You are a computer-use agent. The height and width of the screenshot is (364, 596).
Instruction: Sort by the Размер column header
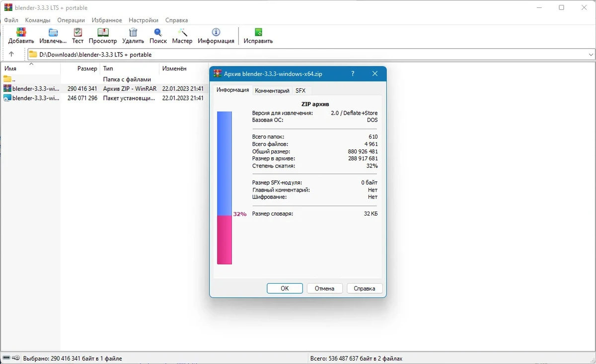click(x=80, y=69)
